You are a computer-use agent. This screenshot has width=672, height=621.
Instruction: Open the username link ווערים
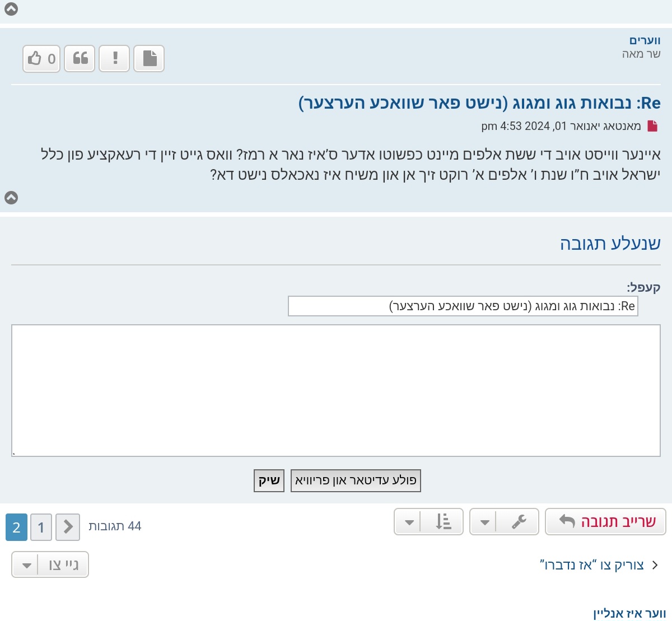pyautogui.click(x=645, y=40)
